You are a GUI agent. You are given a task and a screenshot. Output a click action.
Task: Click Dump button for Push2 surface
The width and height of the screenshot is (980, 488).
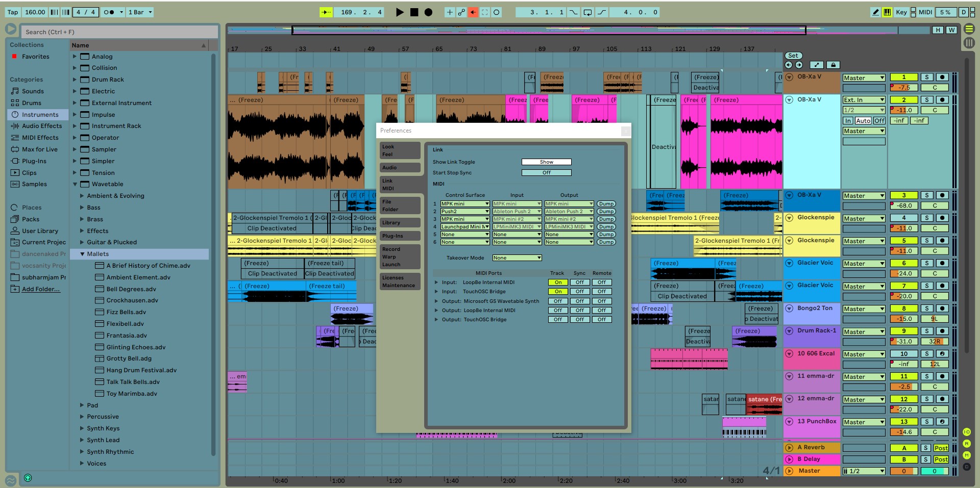point(606,212)
